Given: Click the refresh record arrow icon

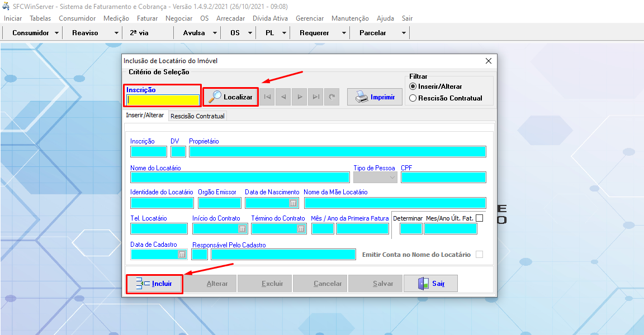Looking at the screenshot, I should click(x=332, y=97).
